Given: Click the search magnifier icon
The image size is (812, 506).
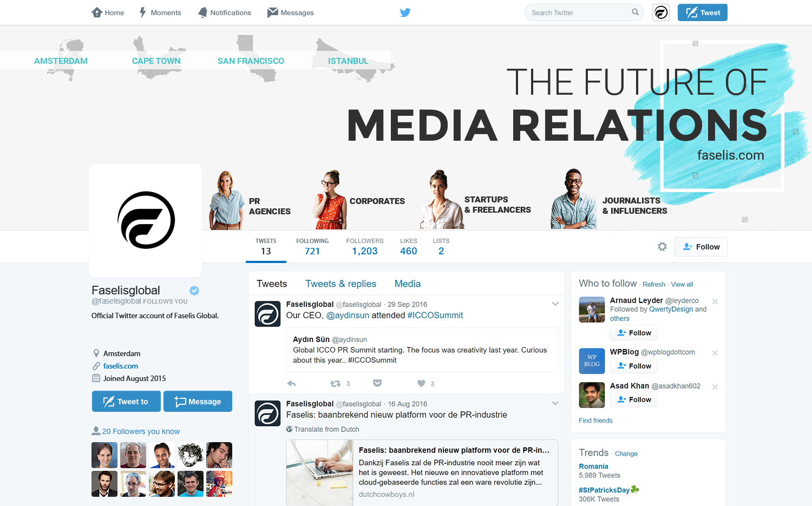Looking at the screenshot, I should [636, 12].
